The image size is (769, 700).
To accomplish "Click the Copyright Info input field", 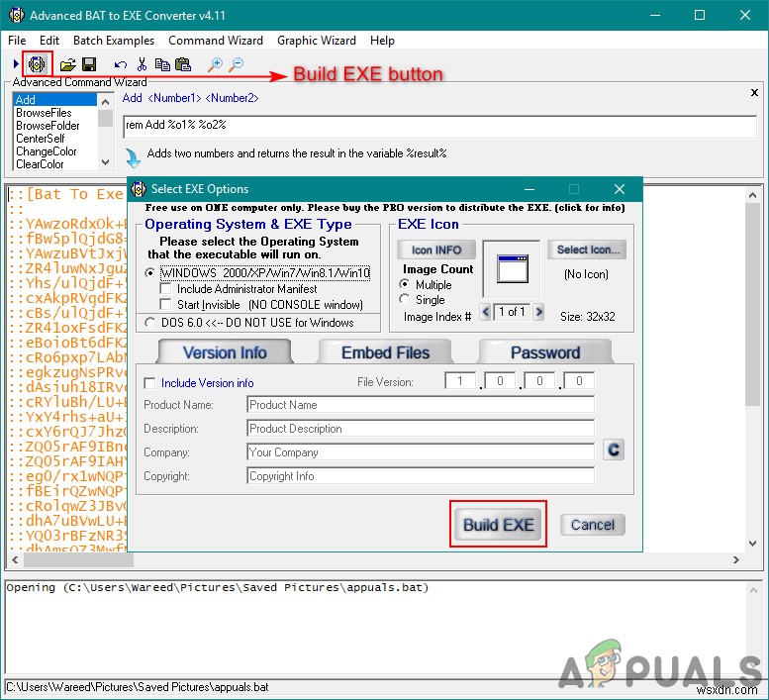I will pyautogui.click(x=421, y=476).
